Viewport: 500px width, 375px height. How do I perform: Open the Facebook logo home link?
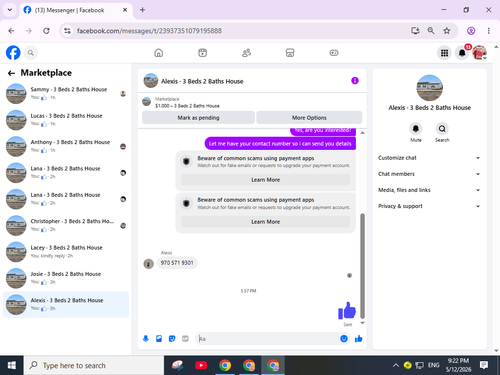pos(13,53)
